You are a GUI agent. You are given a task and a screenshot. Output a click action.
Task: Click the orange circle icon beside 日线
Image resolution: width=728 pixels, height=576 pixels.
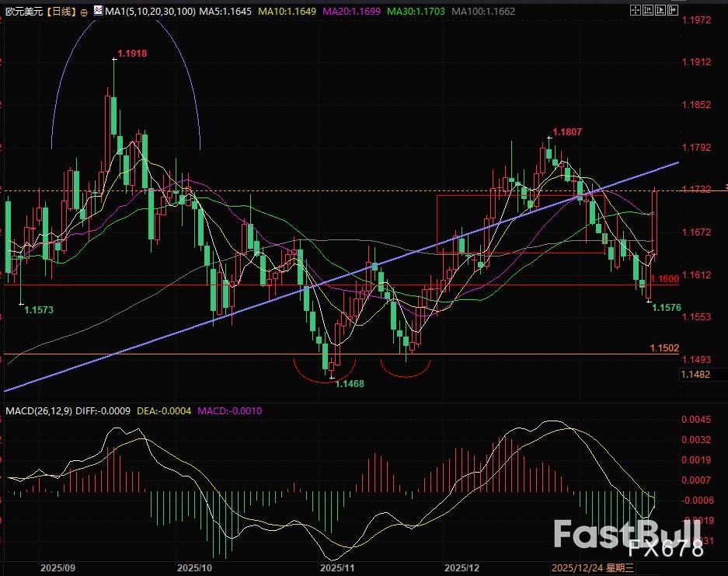pos(84,12)
